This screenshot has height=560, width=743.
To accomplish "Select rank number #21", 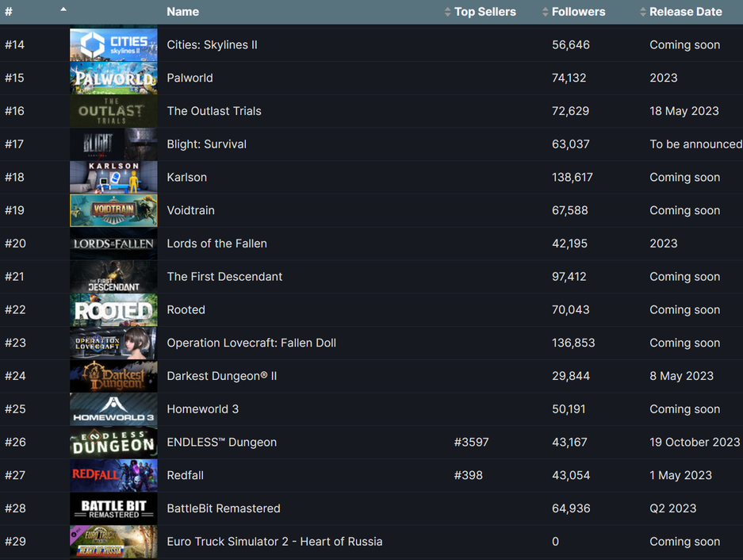I will tap(14, 277).
